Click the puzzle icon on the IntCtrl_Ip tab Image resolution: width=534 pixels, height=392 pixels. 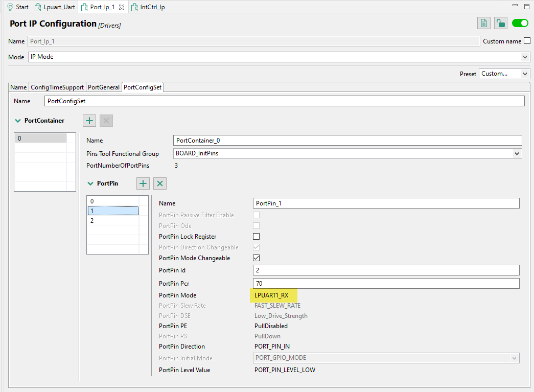(x=134, y=7)
